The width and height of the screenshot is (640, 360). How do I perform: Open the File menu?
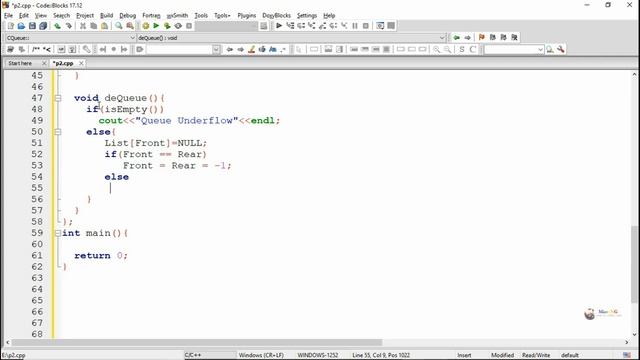pyautogui.click(x=8, y=15)
